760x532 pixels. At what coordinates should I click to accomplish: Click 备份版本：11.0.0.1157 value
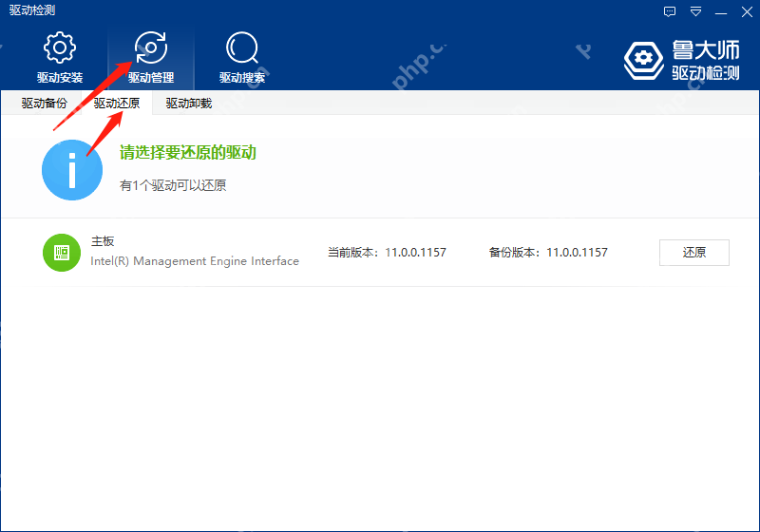pyautogui.click(x=548, y=253)
